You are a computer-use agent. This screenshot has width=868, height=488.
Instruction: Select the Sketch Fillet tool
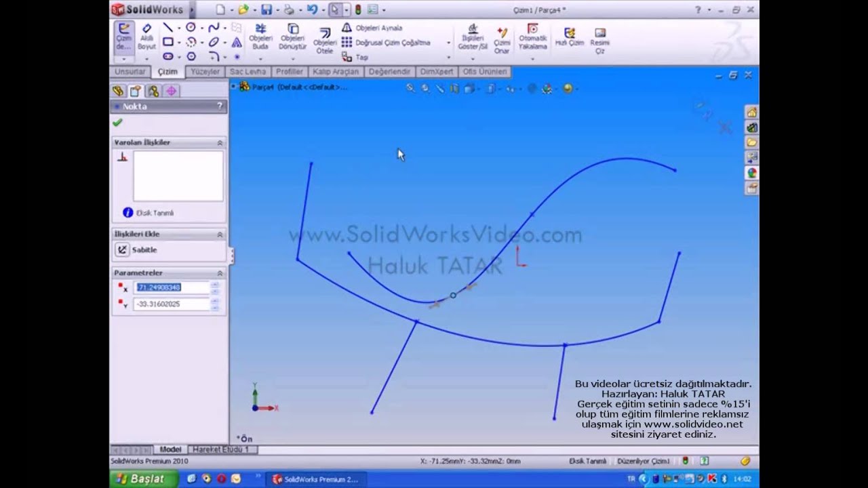(214, 56)
